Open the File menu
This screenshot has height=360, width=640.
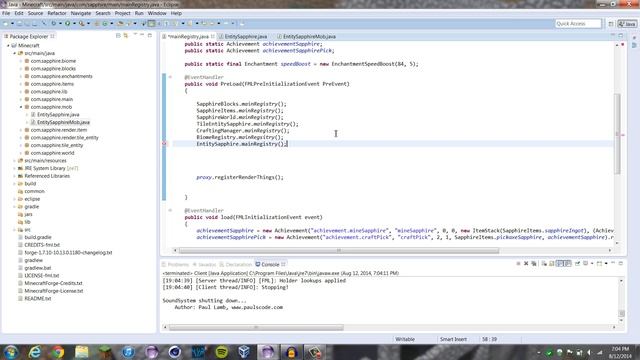pos(6,13)
